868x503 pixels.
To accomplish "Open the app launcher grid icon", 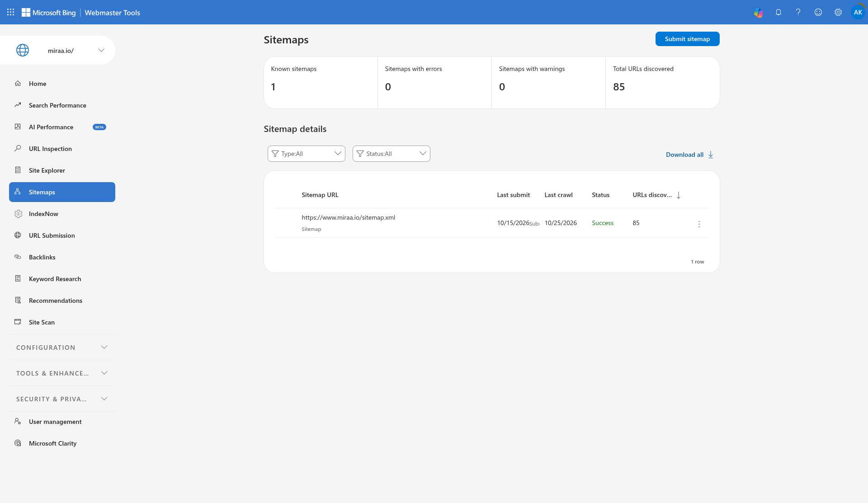I will click(11, 12).
